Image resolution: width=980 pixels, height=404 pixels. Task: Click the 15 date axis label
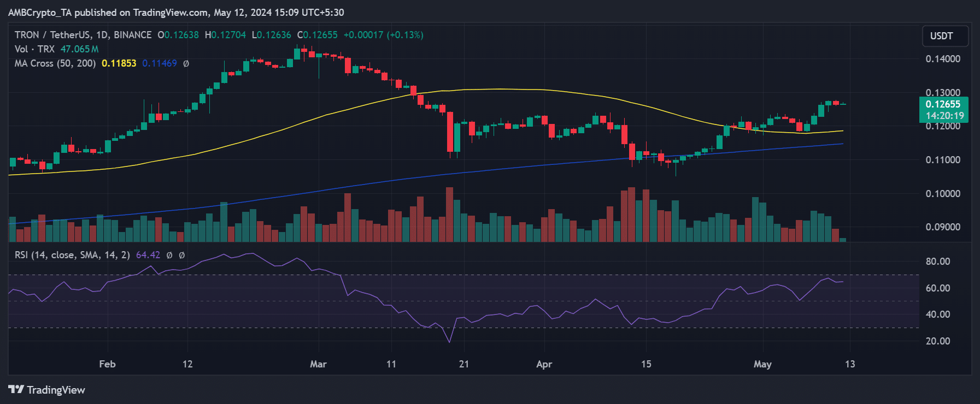pyautogui.click(x=646, y=364)
